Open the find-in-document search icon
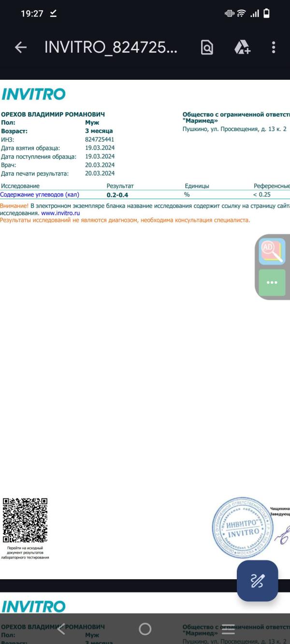This screenshot has width=290, height=644. click(207, 47)
